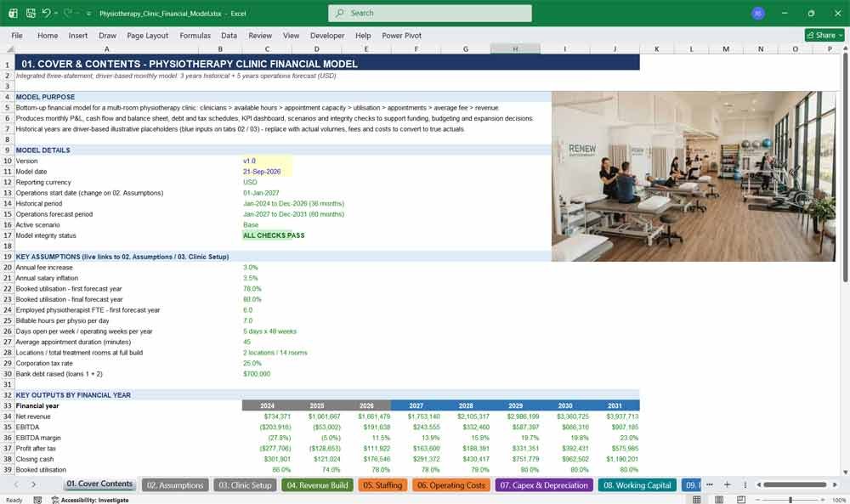Viewport: 850px width, 504px height.
Task: Click the zoom slider handle
Action: [x=790, y=500]
